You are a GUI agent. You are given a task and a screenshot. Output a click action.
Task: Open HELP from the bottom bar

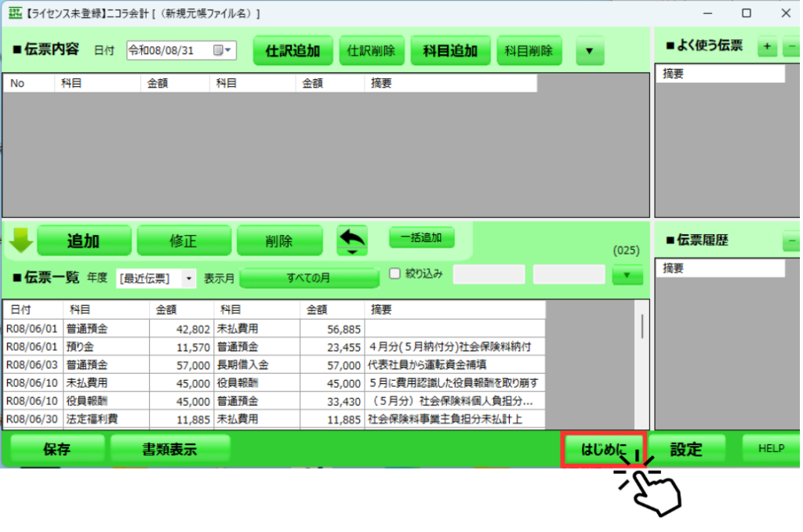pos(771,449)
